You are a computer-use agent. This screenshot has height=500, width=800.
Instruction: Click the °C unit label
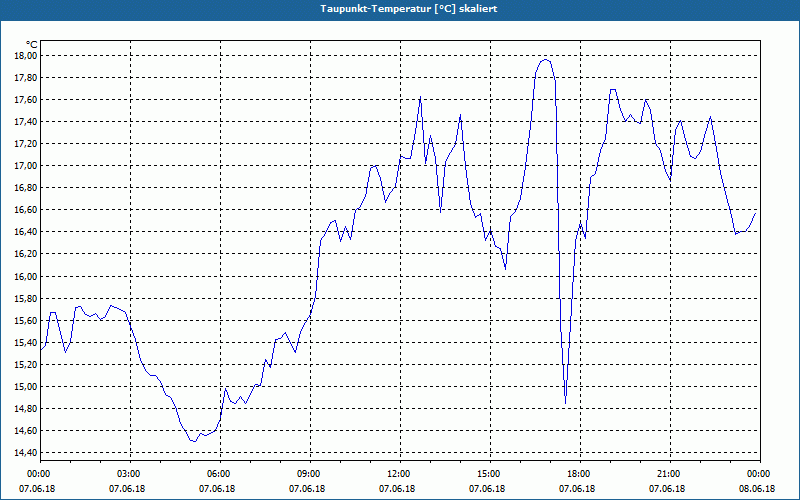[32, 45]
